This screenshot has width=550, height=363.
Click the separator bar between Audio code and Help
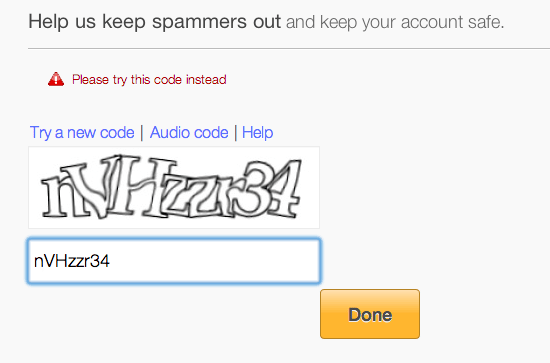point(235,133)
